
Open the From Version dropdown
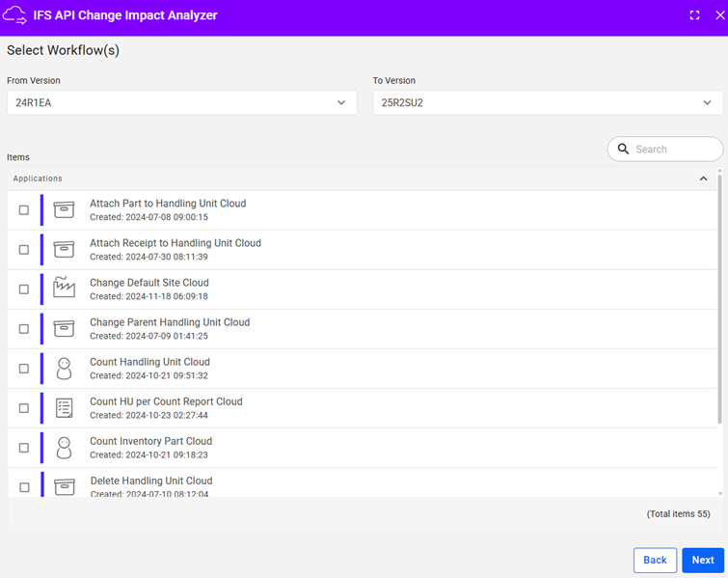[x=181, y=102]
